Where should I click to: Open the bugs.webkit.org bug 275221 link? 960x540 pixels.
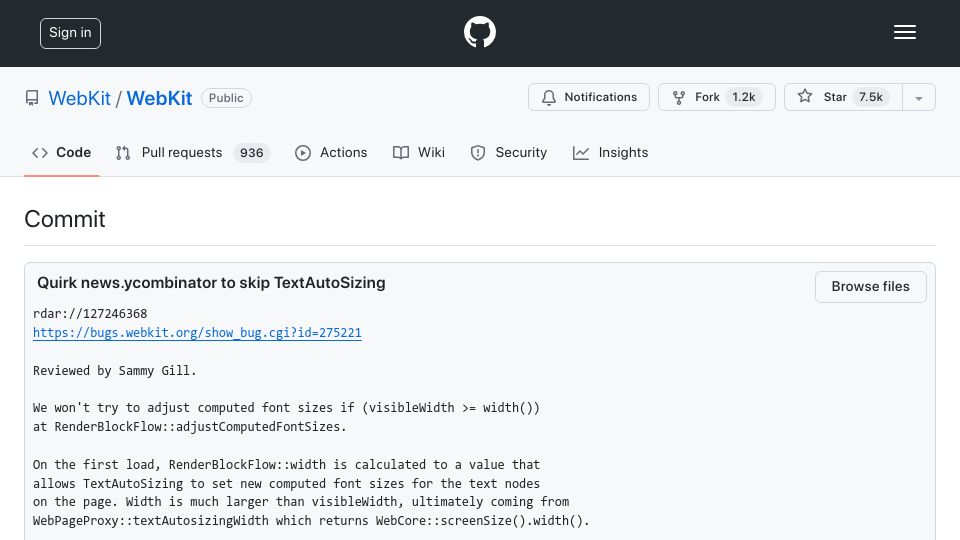pyautogui.click(x=197, y=332)
